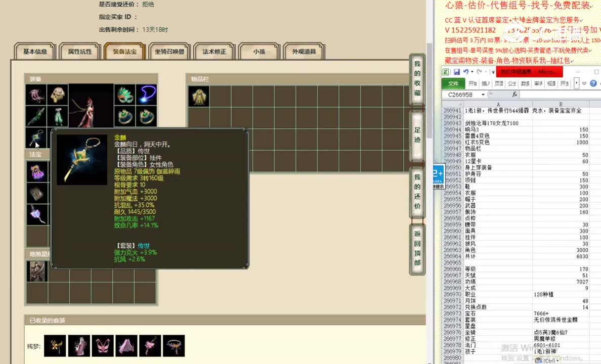The height and width of the screenshot is (364, 601).
Task: Switch to the 外观道具 tab
Action: point(304,52)
